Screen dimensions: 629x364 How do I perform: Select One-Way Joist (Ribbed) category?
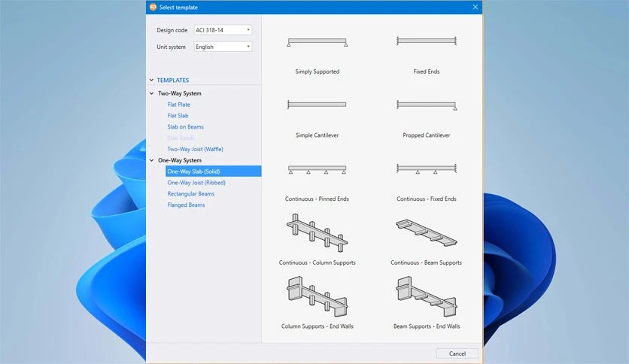point(196,183)
